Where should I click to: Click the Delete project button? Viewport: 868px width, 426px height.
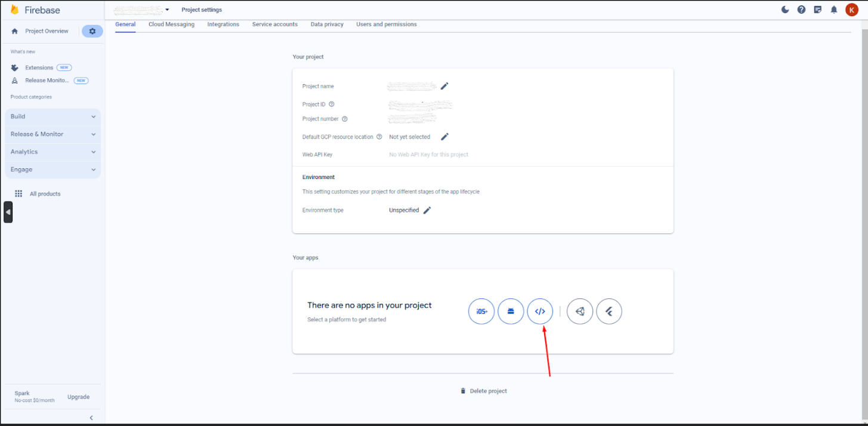point(483,391)
